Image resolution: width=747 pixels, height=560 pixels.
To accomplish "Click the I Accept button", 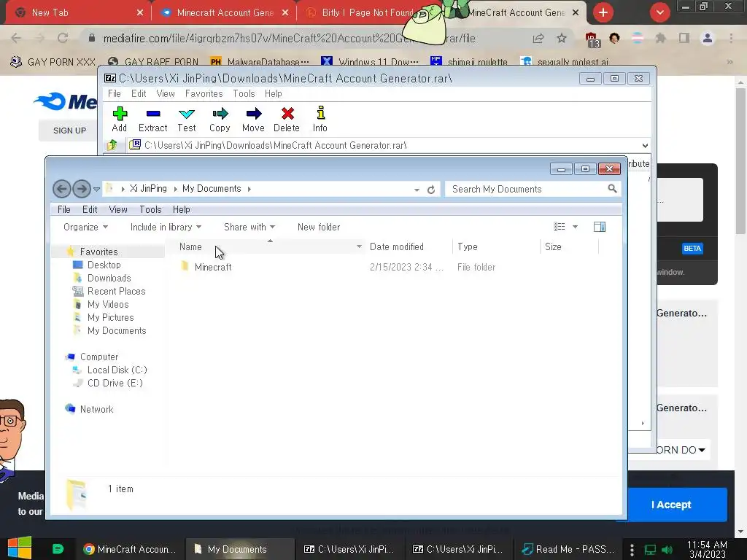I will (x=671, y=505).
